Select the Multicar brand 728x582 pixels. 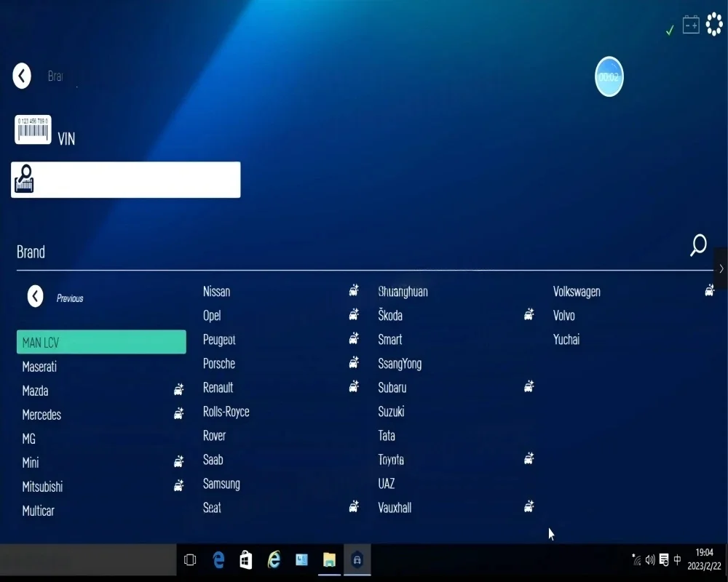pyautogui.click(x=39, y=511)
